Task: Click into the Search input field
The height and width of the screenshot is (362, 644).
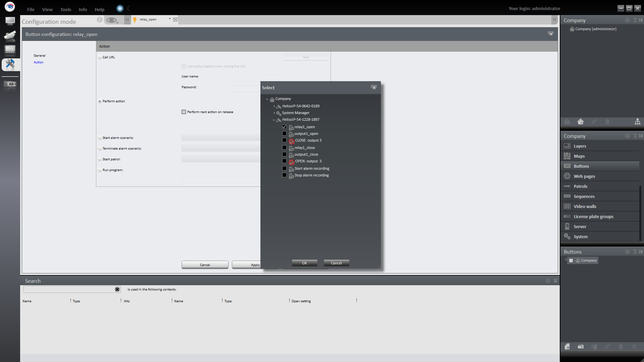Action: tap(69, 290)
